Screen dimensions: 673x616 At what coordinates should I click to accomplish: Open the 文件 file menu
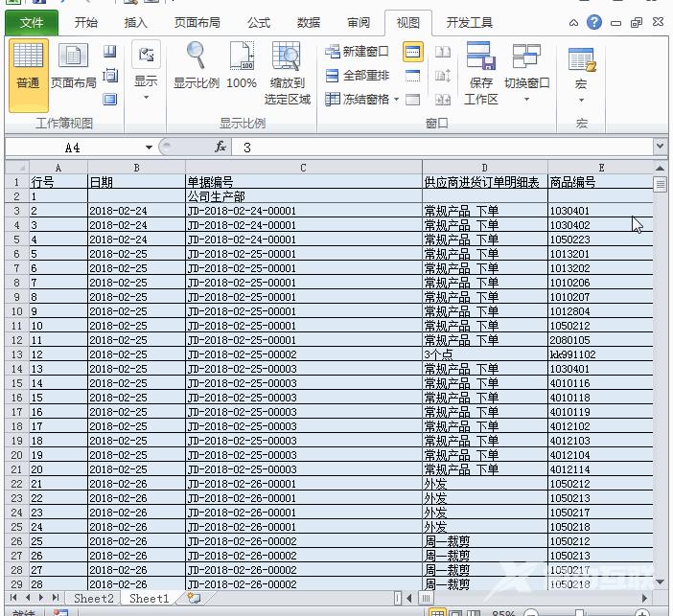coord(32,22)
